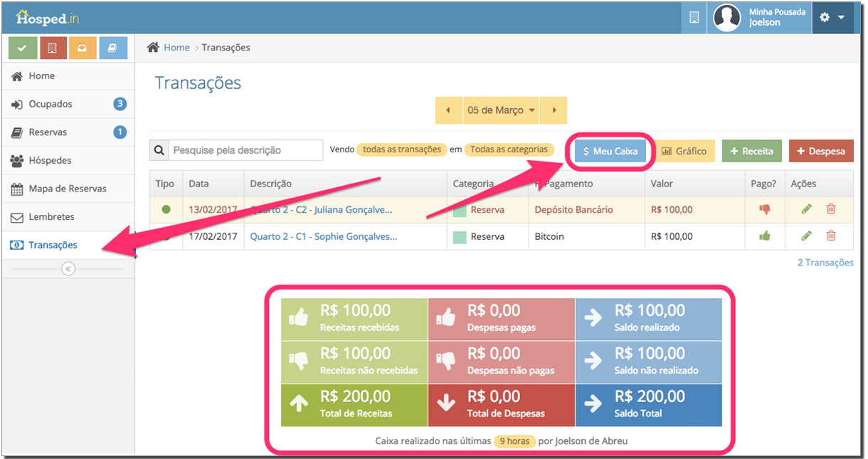Open the settings gear dropdown menu

click(831, 17)
